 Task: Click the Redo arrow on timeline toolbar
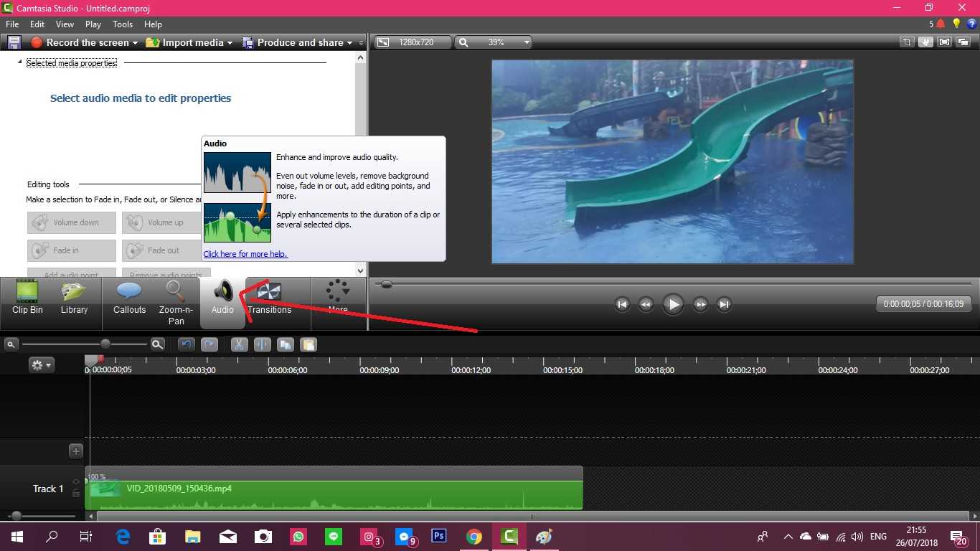(209, 344)
